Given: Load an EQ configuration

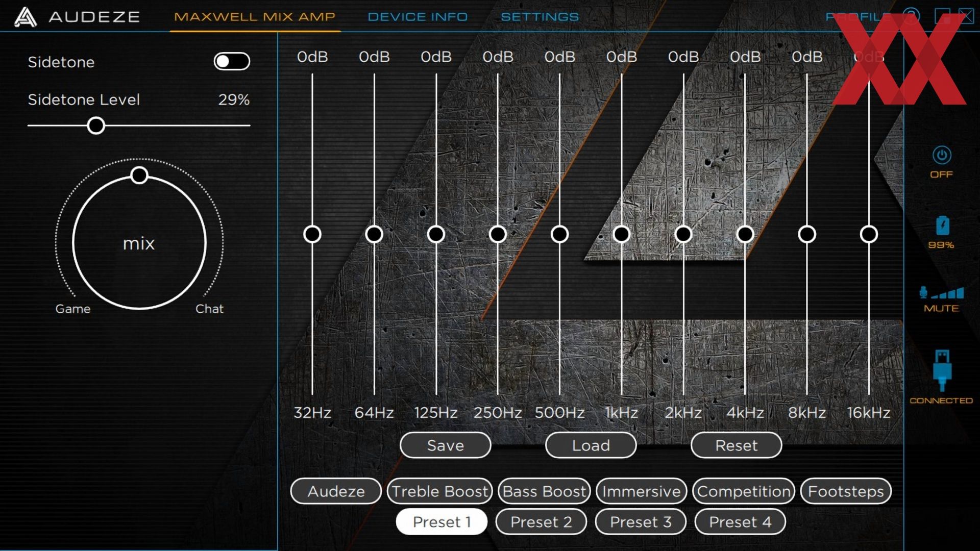Looking at the screenshot, I should pyautogui.click(x=591, y=445).
